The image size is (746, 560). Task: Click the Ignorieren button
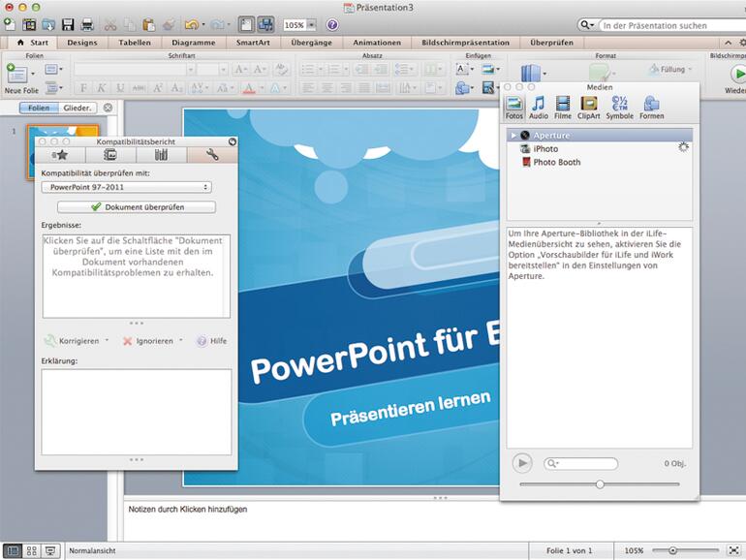point(153,341)
